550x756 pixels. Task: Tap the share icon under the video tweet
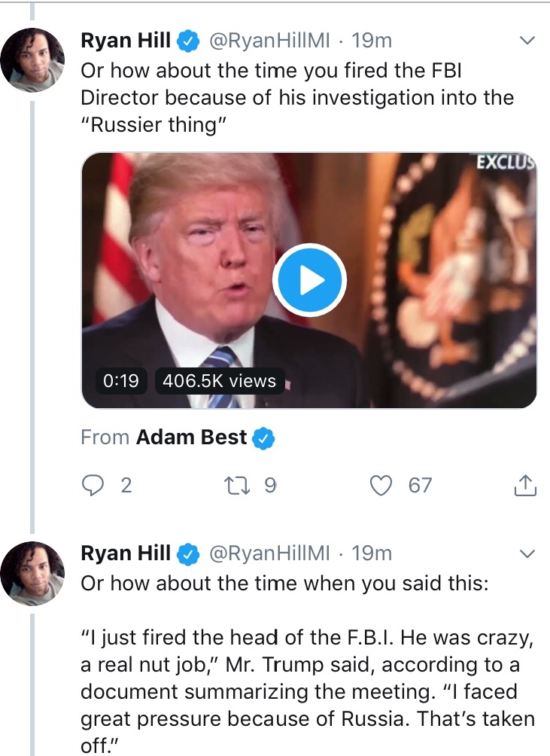[x=525, y=486]
